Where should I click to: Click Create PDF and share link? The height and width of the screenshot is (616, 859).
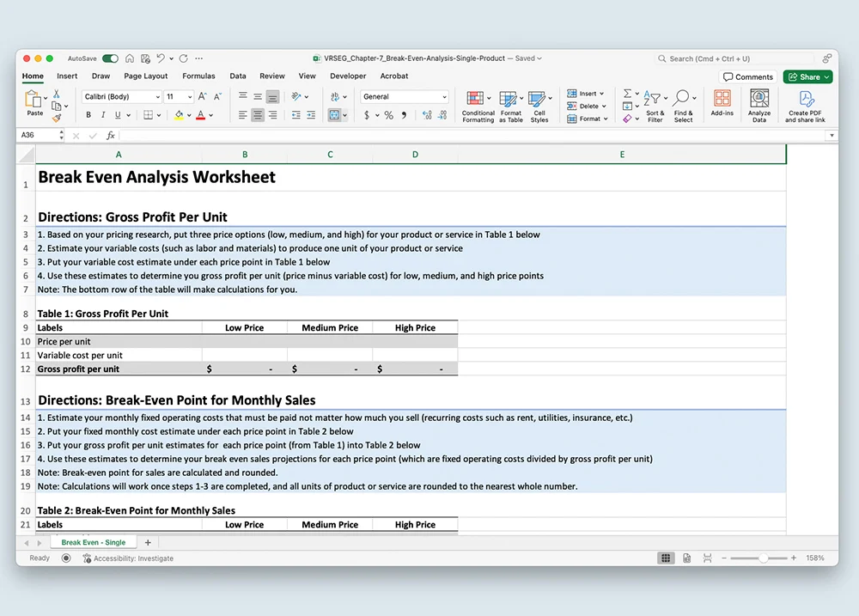click(805, 107)
